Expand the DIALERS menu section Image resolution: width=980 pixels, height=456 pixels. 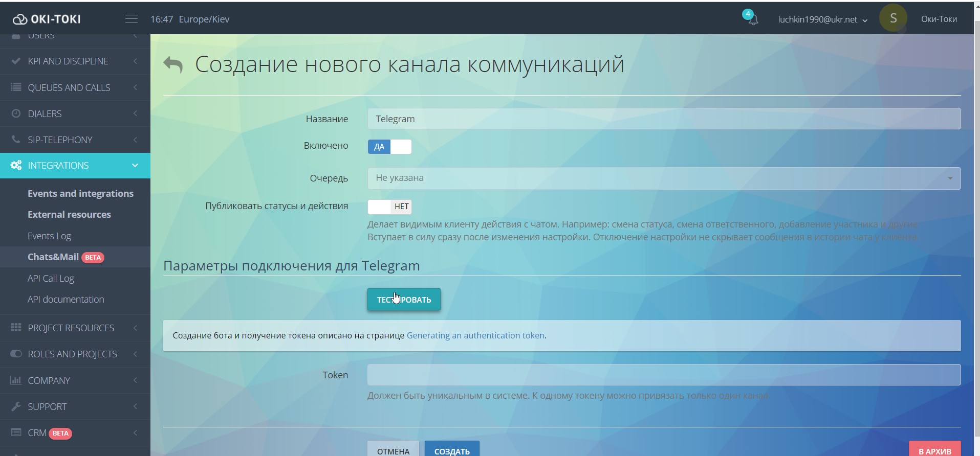(75, 113)
